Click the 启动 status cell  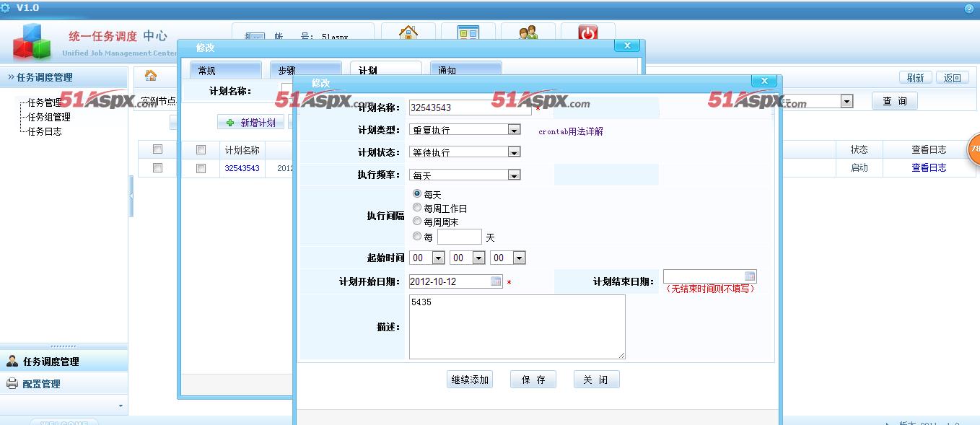(x=859, y=167)
